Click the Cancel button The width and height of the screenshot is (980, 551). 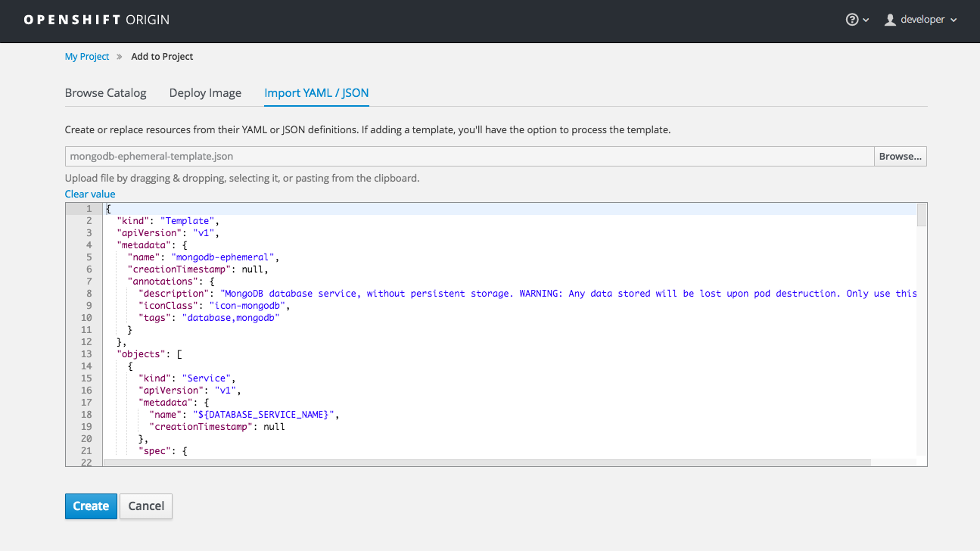[x=146, y=506]
